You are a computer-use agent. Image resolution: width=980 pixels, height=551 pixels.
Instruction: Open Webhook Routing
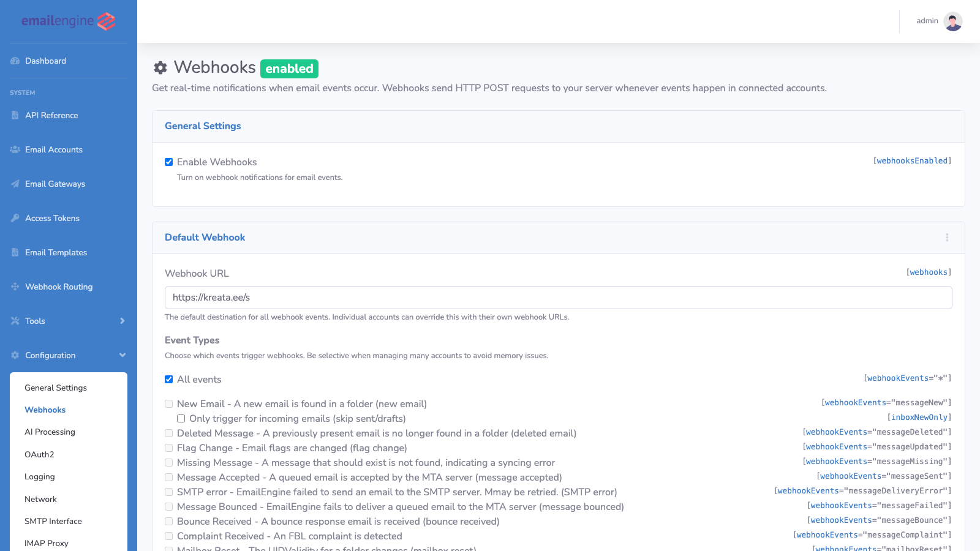pyautogui.click(x=59, y=287)
